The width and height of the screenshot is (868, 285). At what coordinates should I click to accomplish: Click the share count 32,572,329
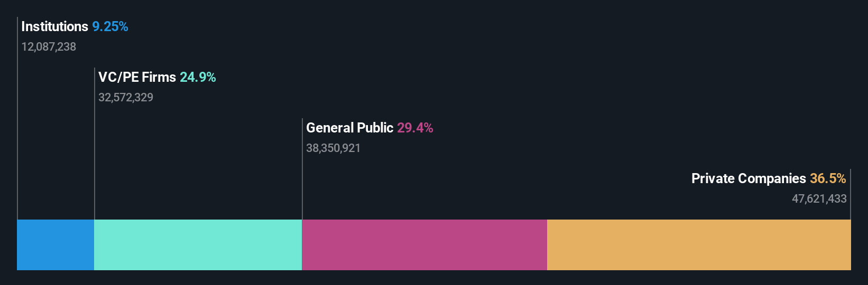coord(126,98)
